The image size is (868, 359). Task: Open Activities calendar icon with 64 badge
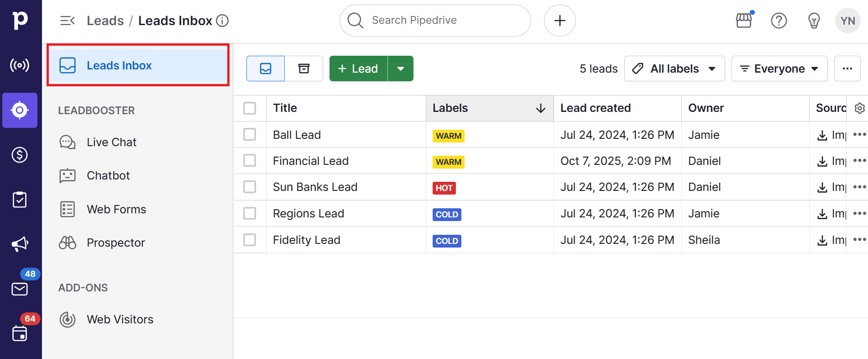(x=20, y=333)
